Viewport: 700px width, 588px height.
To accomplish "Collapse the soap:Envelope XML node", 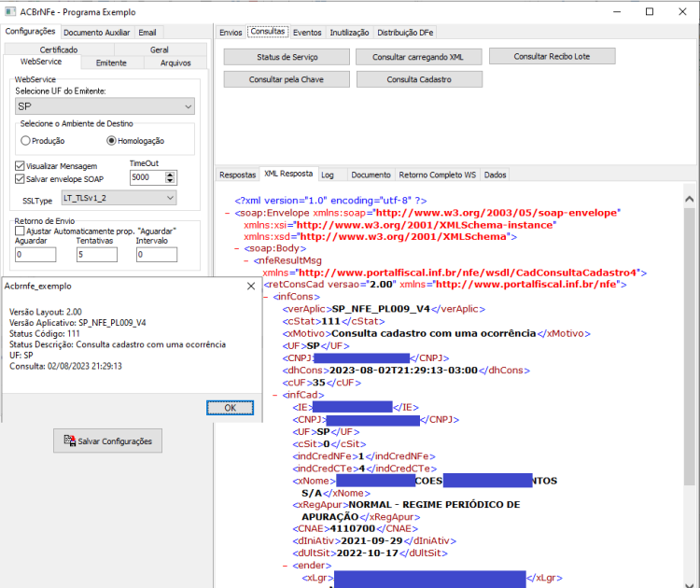I will pos(228,214).
